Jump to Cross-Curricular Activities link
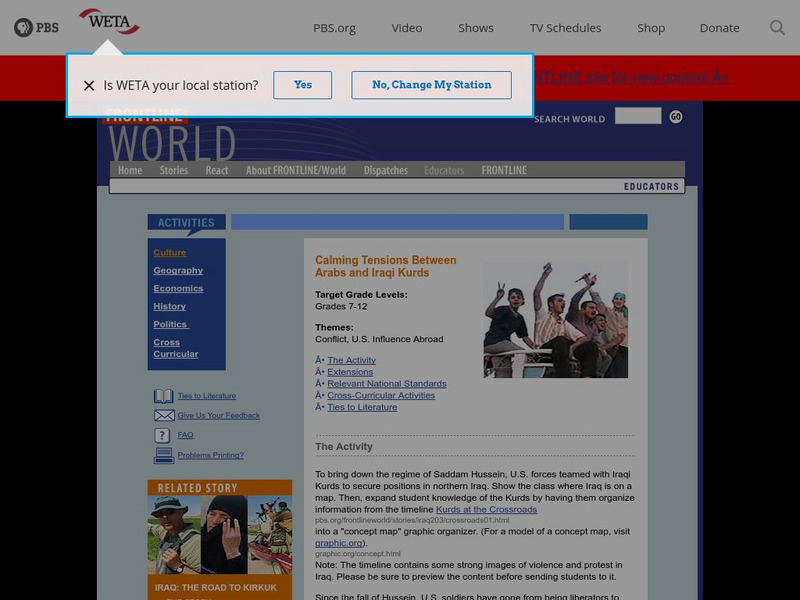This screenshot has width=800, height=600. [381, 395]
